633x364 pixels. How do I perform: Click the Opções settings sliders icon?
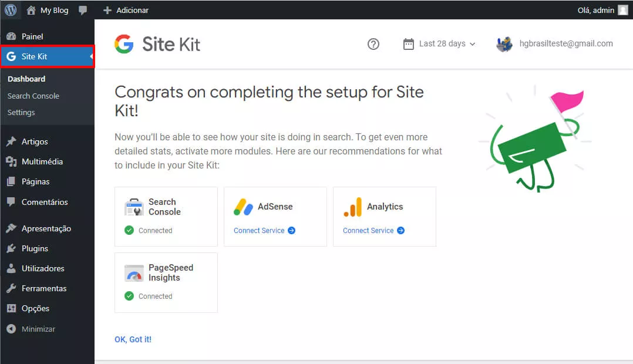[11, 308]
